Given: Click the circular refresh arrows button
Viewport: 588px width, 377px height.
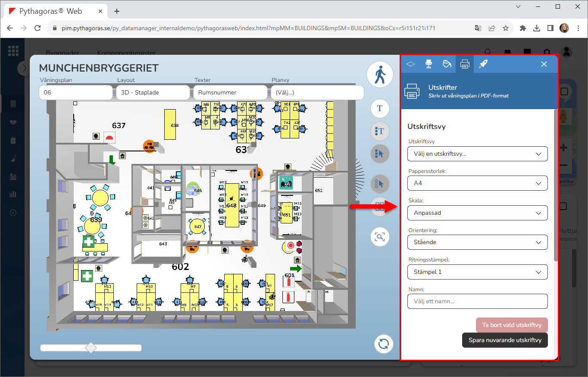Looking at the screenshot, I should click(383, 344).
